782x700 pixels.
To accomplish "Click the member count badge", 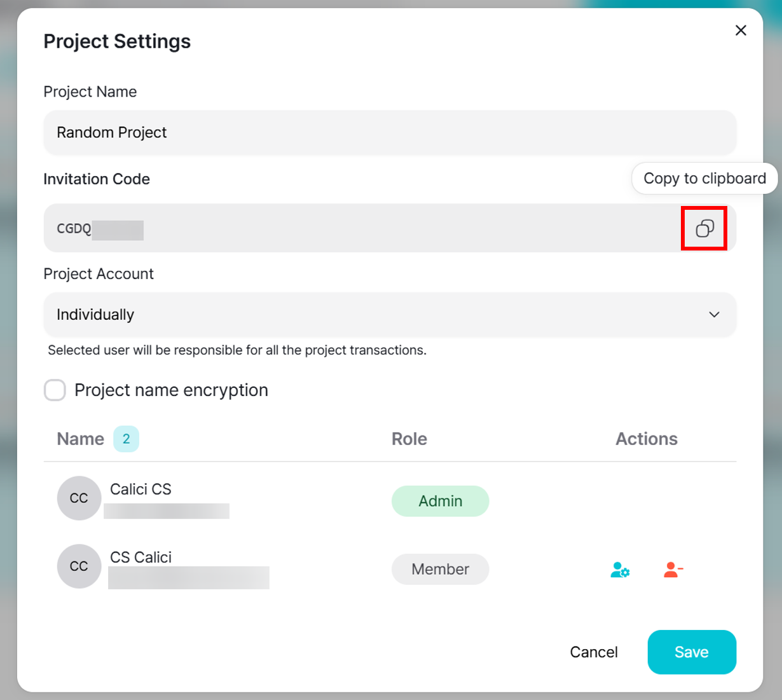I will 126,439.
